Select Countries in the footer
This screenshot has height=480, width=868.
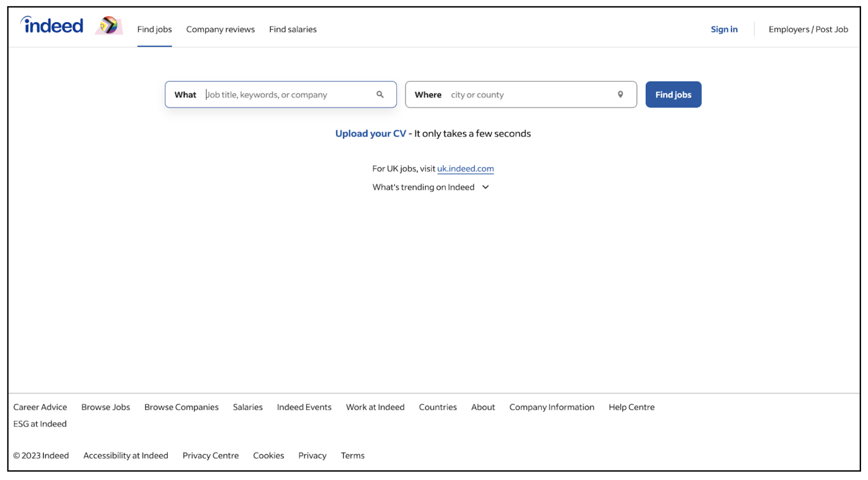coord(437,407)
